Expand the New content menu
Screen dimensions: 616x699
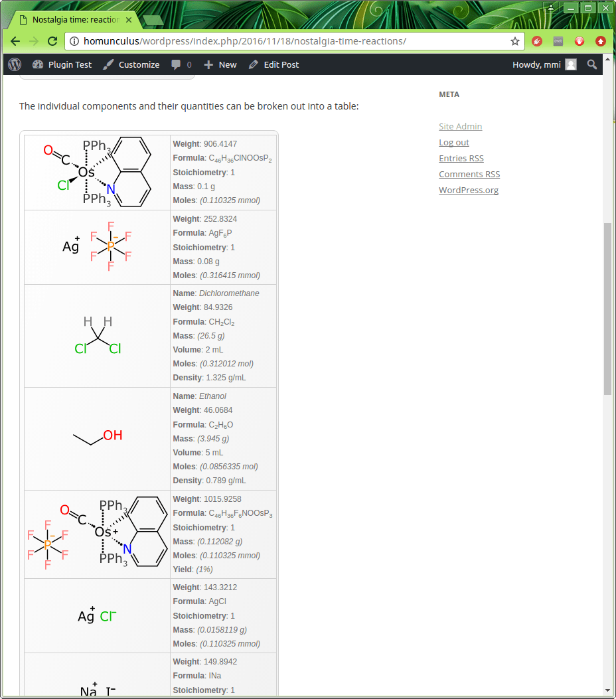click(x=220, y=64)
